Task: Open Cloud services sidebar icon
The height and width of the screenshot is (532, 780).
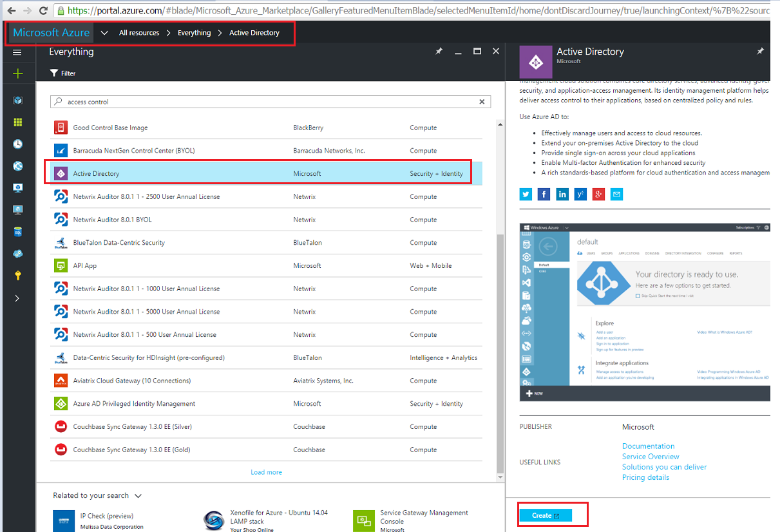Action: [17, 254]
